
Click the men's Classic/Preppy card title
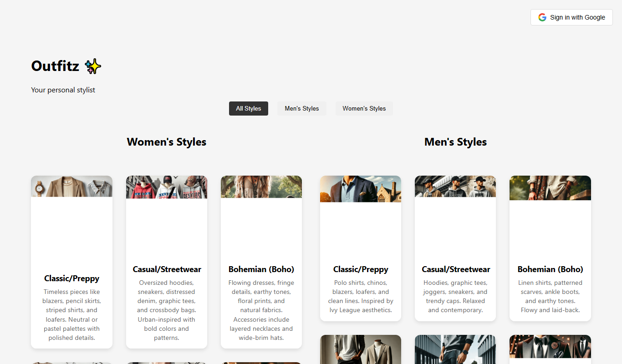[361, 269]
